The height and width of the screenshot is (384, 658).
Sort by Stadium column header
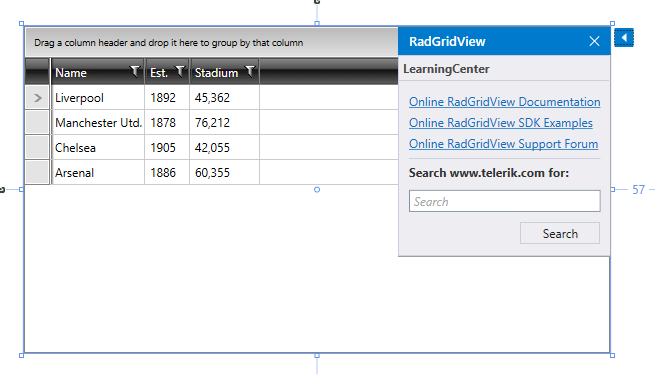225,72
